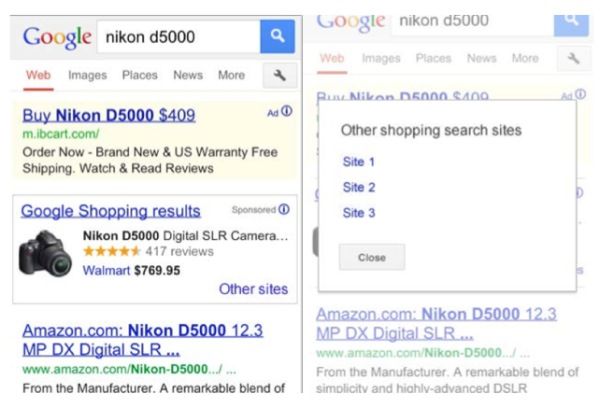Open Buy Nikon D5000 $409 ad link
Screen dimensions: 600x408
(109, 116)
